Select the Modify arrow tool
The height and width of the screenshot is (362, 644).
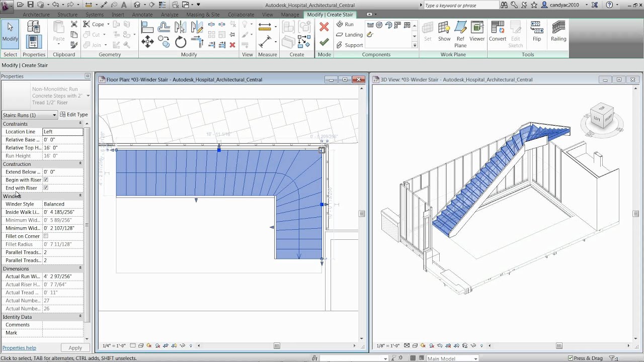coord(10,33)
